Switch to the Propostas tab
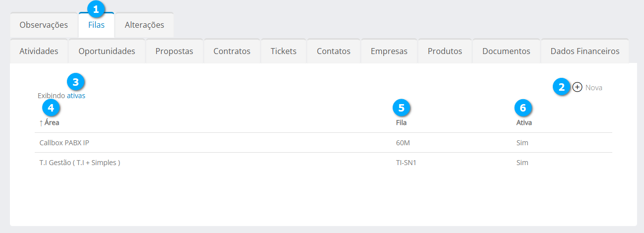Screen dimensions: 644x233 pos(174,51)
